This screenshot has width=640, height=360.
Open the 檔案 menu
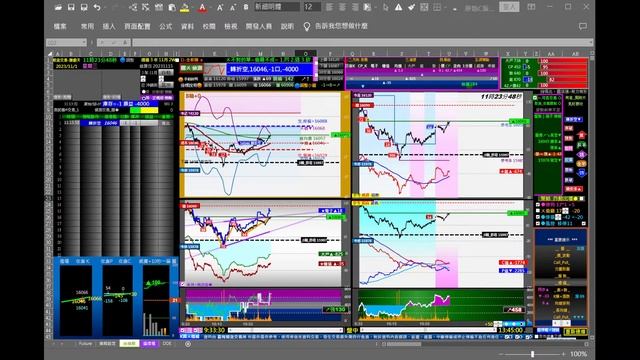(x=60, y=26)
